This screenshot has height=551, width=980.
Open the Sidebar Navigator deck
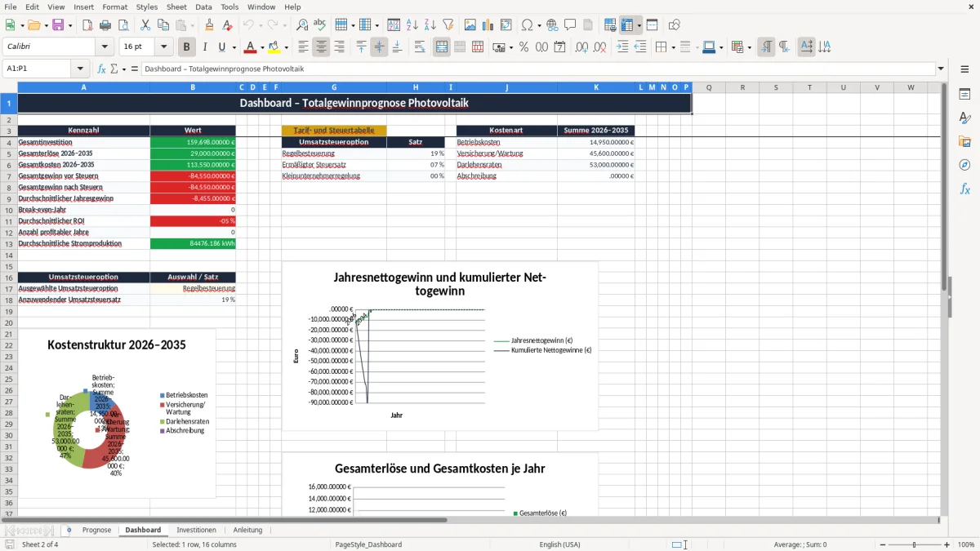click(964, 165)
